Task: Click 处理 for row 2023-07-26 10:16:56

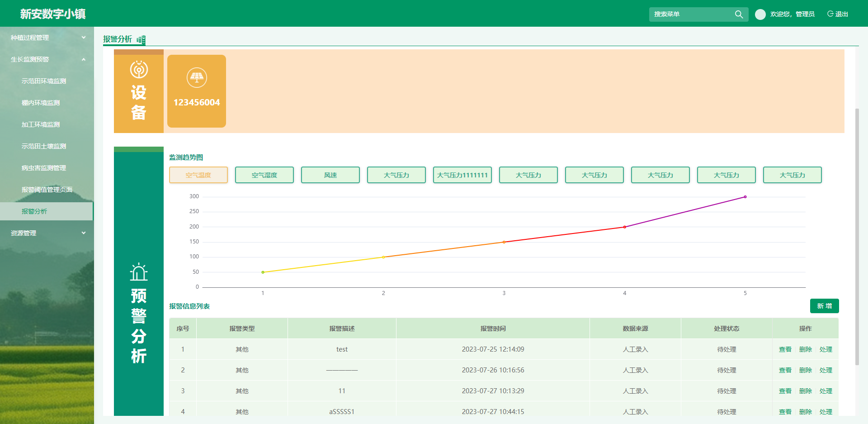Action: (x=826, y=370)
